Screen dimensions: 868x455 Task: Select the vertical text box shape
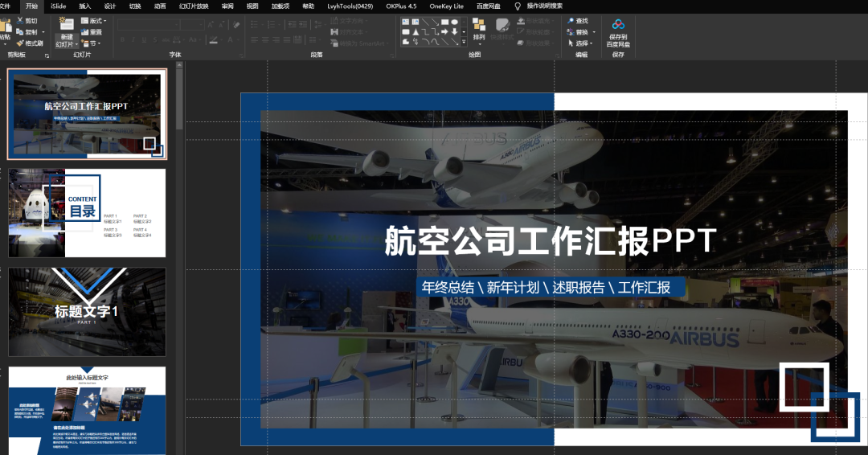(416, 22)
